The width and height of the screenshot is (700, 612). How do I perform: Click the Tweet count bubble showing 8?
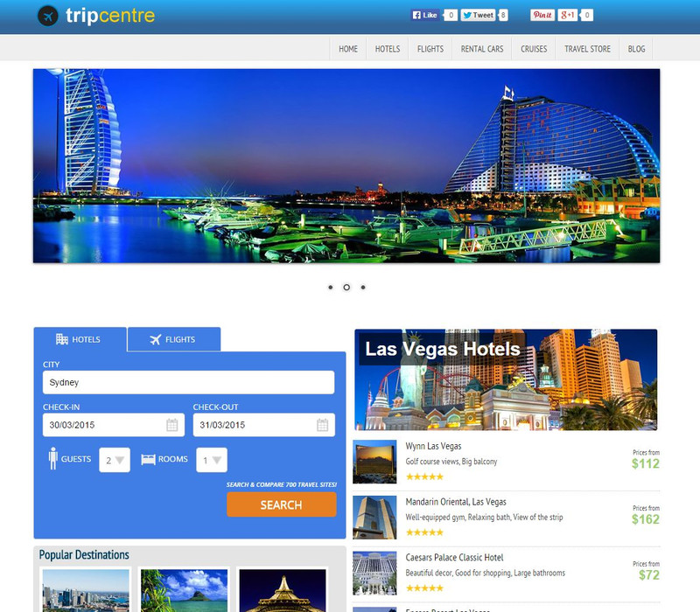coord(503,15)
